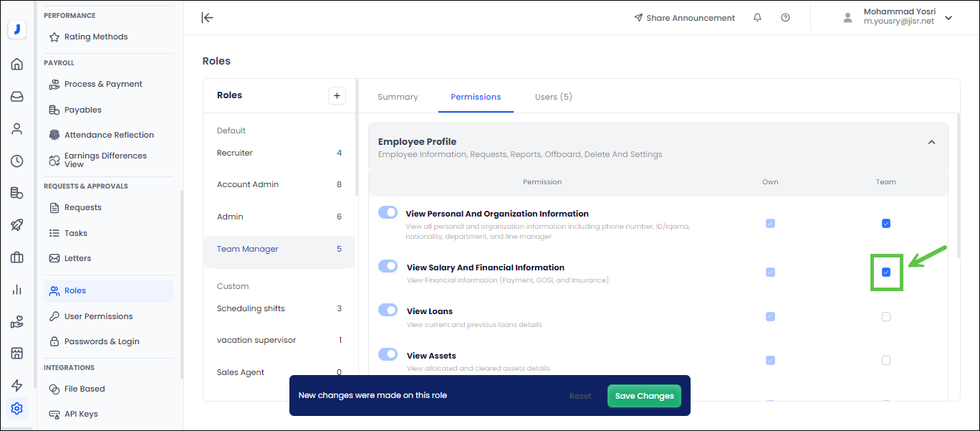Click the plus button to add a new role
This screenshot has height=431, width=980.
point(337,95)
